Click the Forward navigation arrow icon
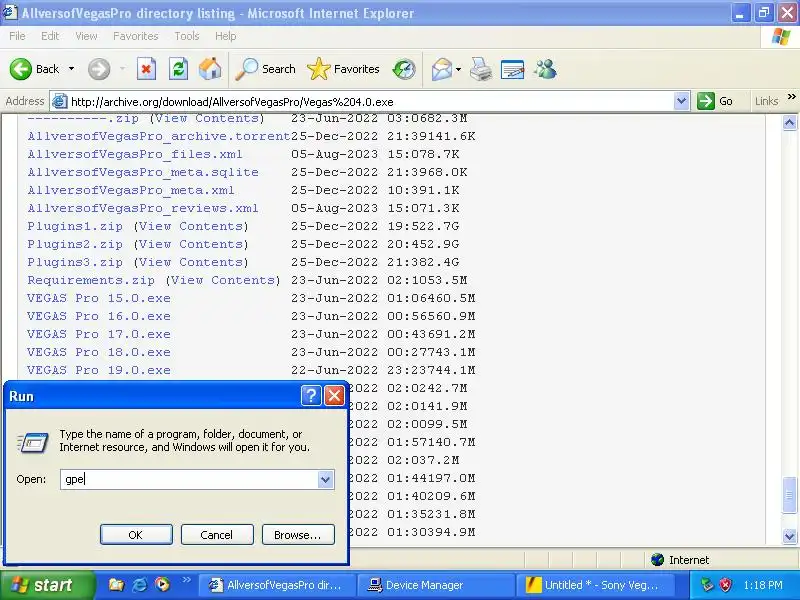The width and height of the screenshot is (800, 600). pos(99,69)
